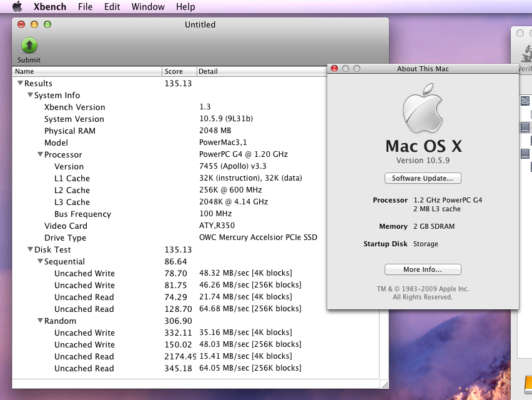
Task: Collapse the Processor section
Action: 39,154
